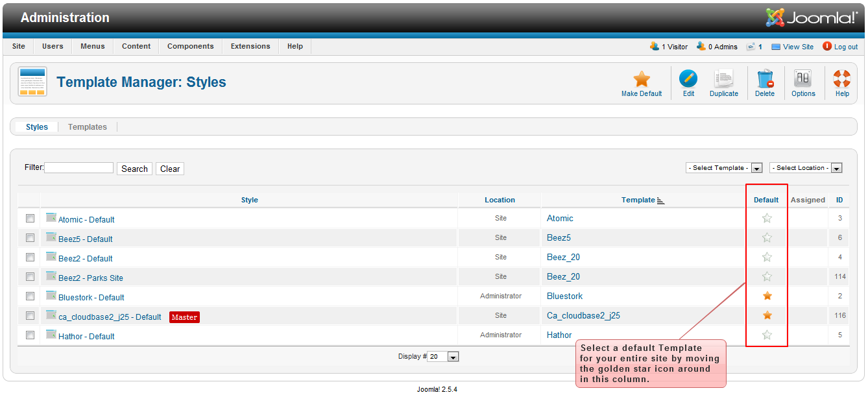This screenshot has height=397, width=868.
Task: Click golden star in Bluestork - Default row
Action: [x=767, y=296]
